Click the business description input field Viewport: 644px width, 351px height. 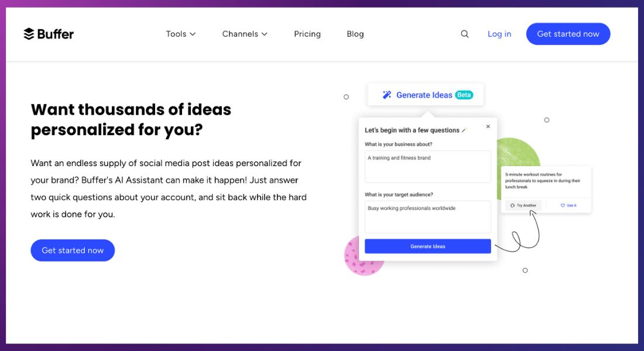[x=427, y=166]
